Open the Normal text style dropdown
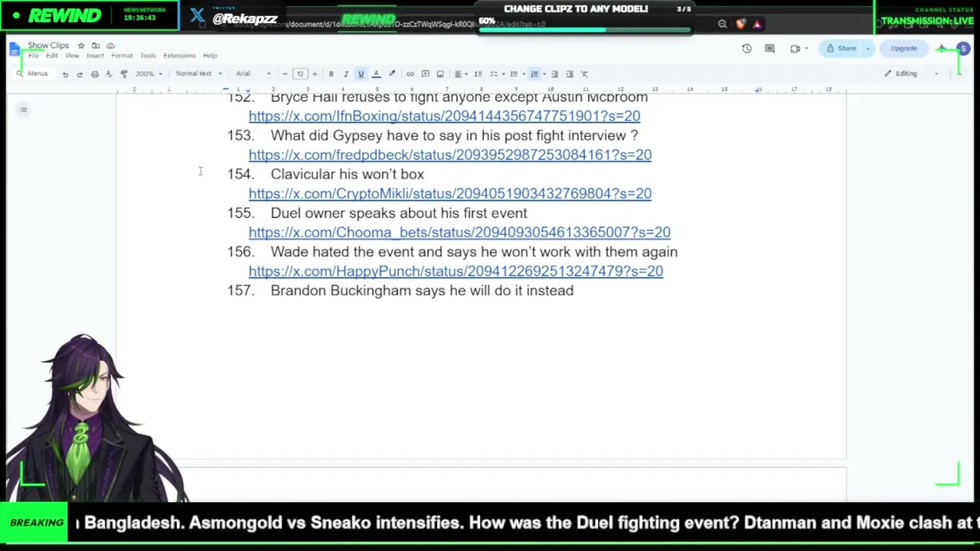Image resolution: width=980 pixels, height=551 pixels. (198, 74)
